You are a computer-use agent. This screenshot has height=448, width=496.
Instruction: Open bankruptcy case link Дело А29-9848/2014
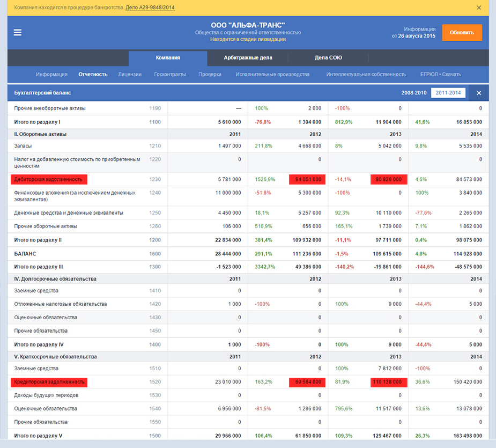[150, 8]
